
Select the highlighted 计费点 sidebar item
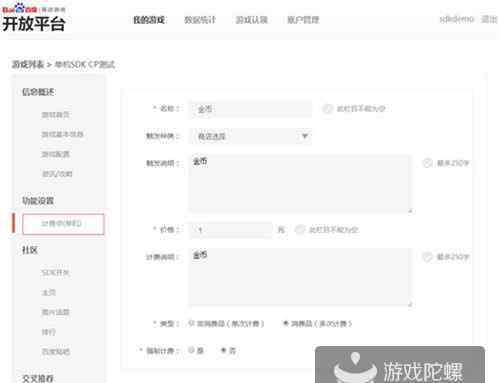click(63, 224)
